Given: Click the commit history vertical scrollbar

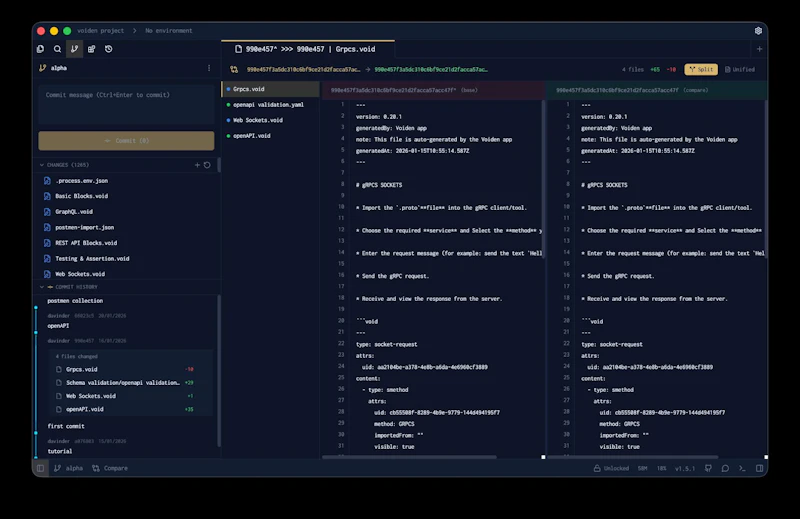Looking at the screenshot, I should [x=219, y=370].
